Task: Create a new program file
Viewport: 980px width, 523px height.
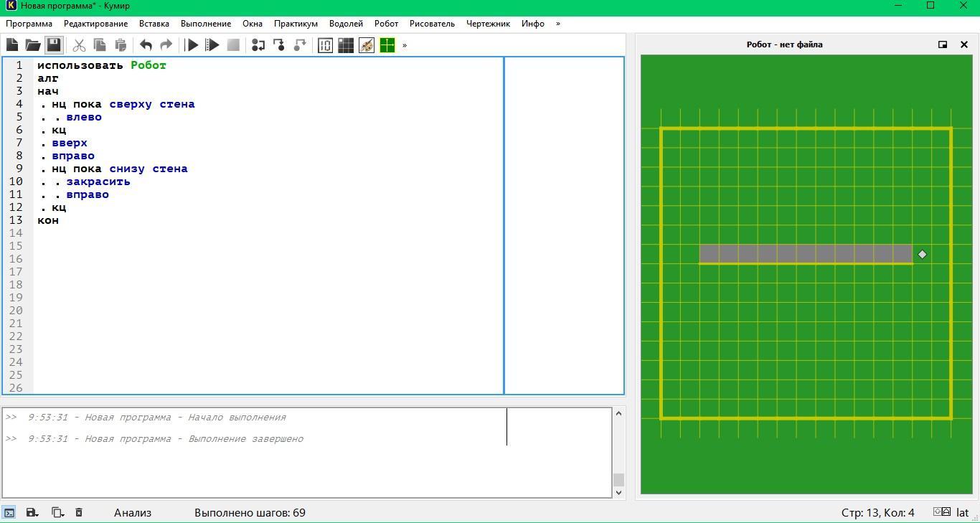Action: (12, 45)
